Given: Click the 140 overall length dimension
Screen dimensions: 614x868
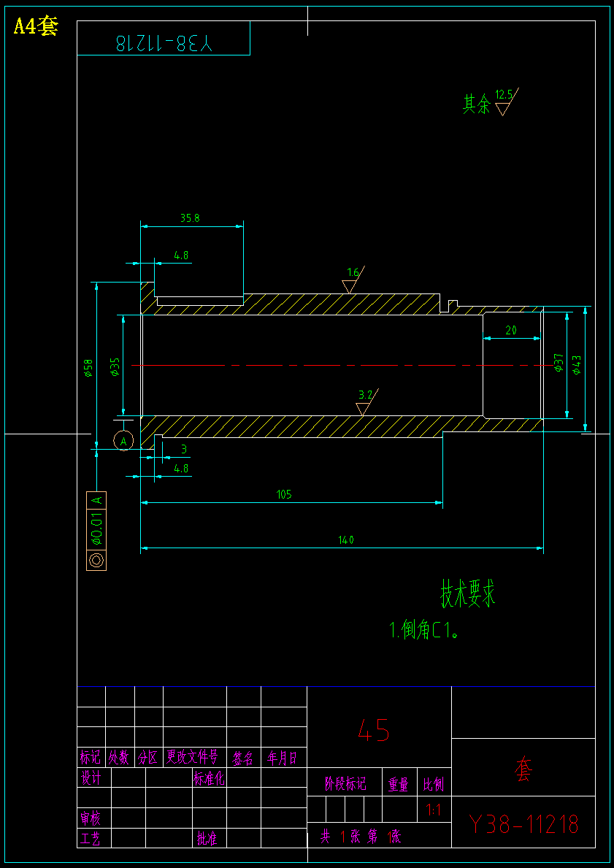Looking at the screenshot, I should (347, 539).
